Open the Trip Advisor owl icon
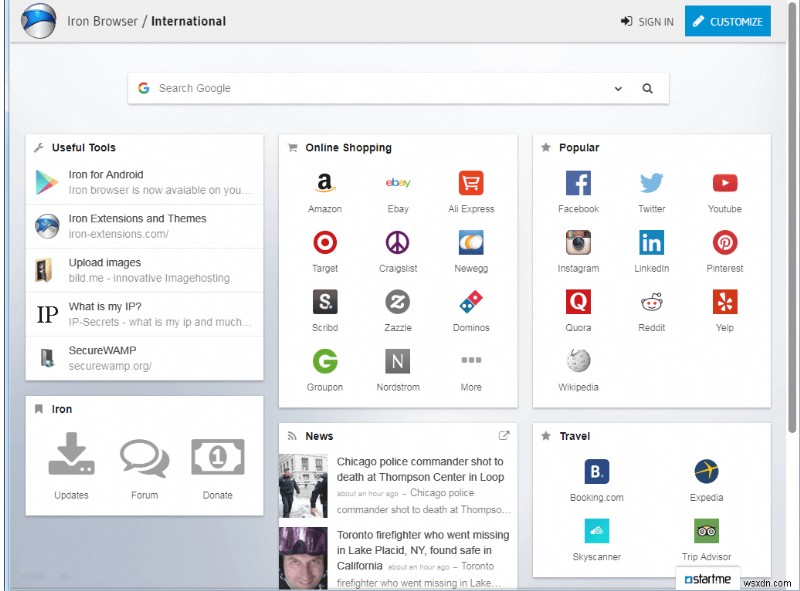The height and width of the screenshot is (591, 800). click(706, 531)
